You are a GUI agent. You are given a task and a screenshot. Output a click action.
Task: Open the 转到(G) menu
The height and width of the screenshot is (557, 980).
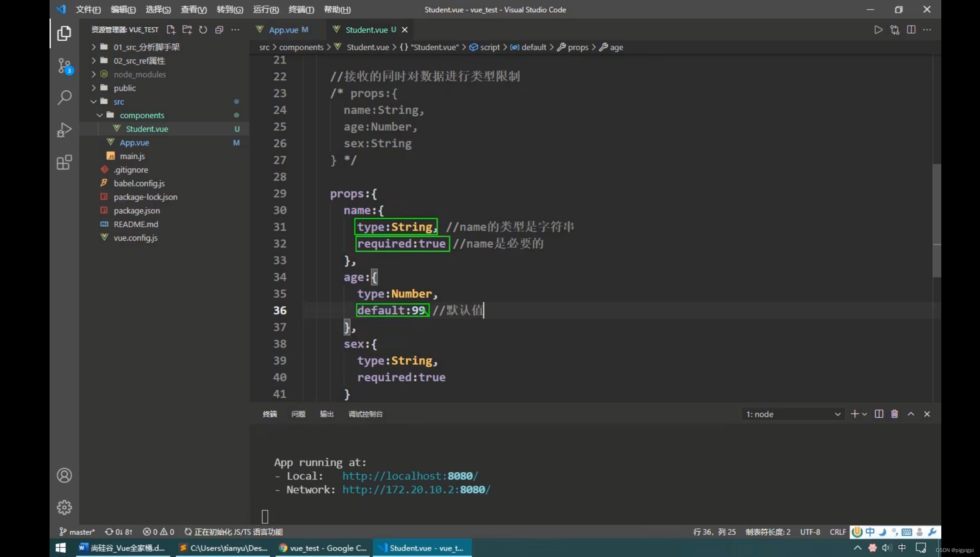coord(230,10)
